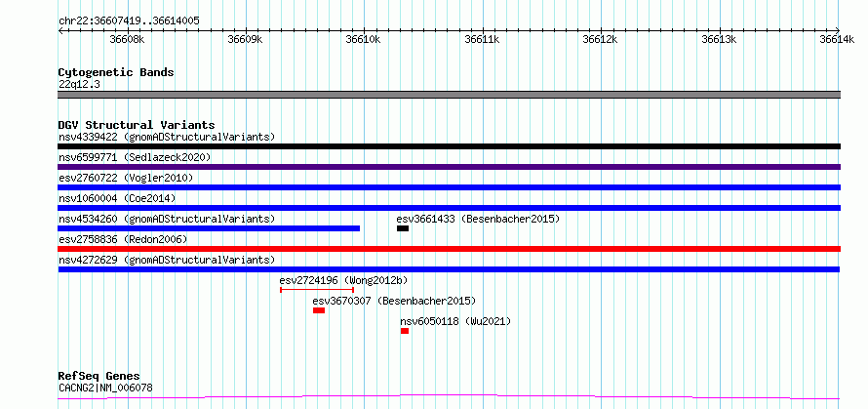Select the blue nsv1060004 Coe2014 bar
This screenshot has width=868, height=409.
pyautogui.click(x=449, y=208)
